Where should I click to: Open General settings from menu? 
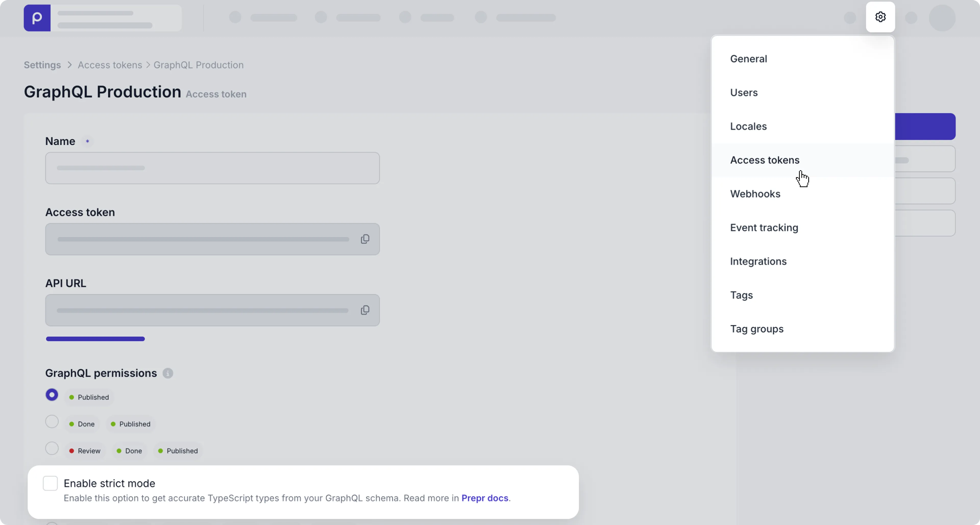pyautogui.click(x=748, y=59)
